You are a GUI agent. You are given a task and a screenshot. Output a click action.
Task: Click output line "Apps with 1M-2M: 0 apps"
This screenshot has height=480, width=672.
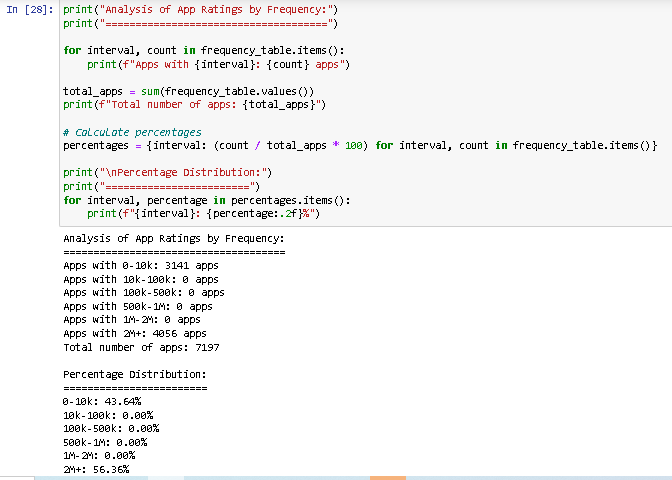point(132,320)
